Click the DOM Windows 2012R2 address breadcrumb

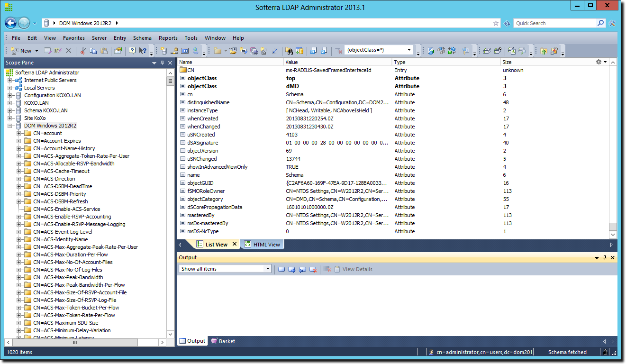[x=85, y=23]
